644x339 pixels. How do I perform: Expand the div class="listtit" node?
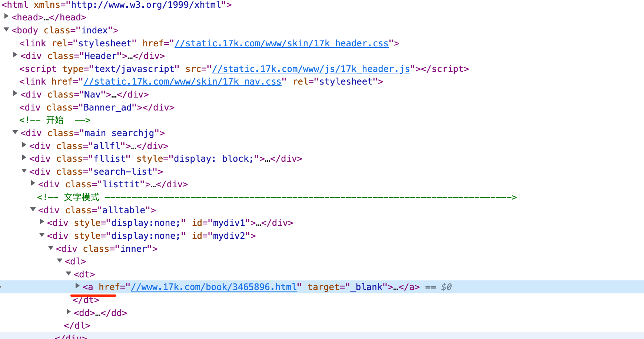coord(33,183)
